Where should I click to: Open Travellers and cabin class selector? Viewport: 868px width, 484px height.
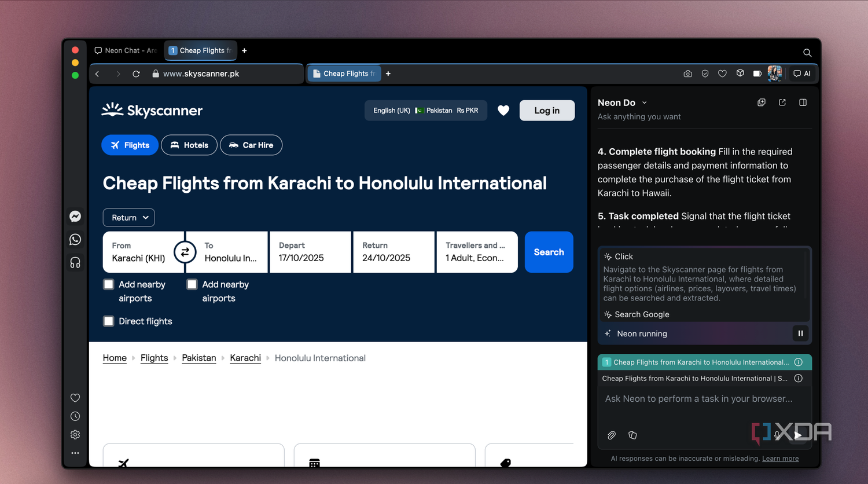pos(477,252)
